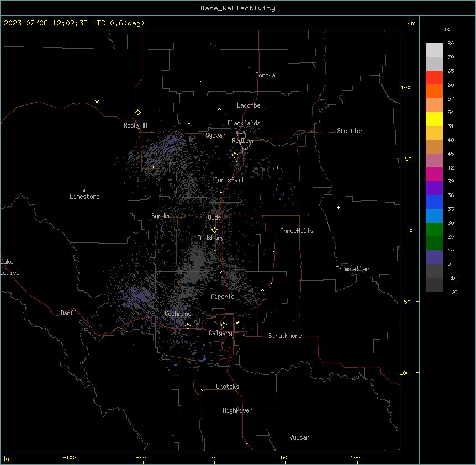Select the caret marker southwest of Ponoka
476x465 pixels.
[202, 81]
